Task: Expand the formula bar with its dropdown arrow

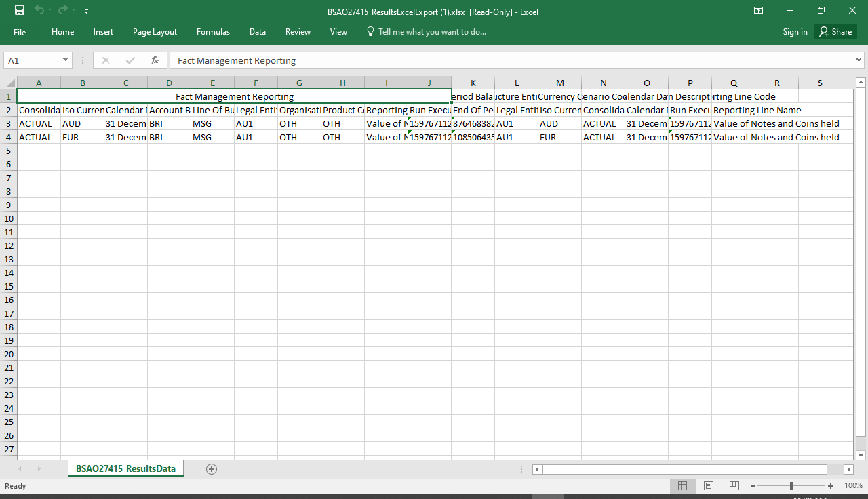Action: click(x=860, y=60)
